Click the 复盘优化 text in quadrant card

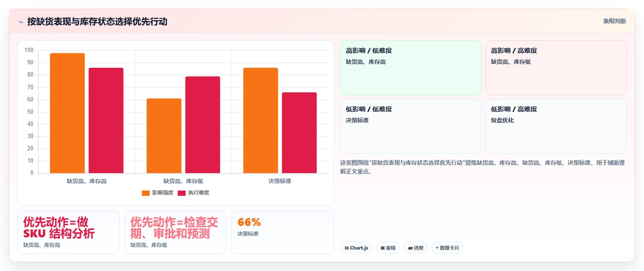tap(503, 120)
